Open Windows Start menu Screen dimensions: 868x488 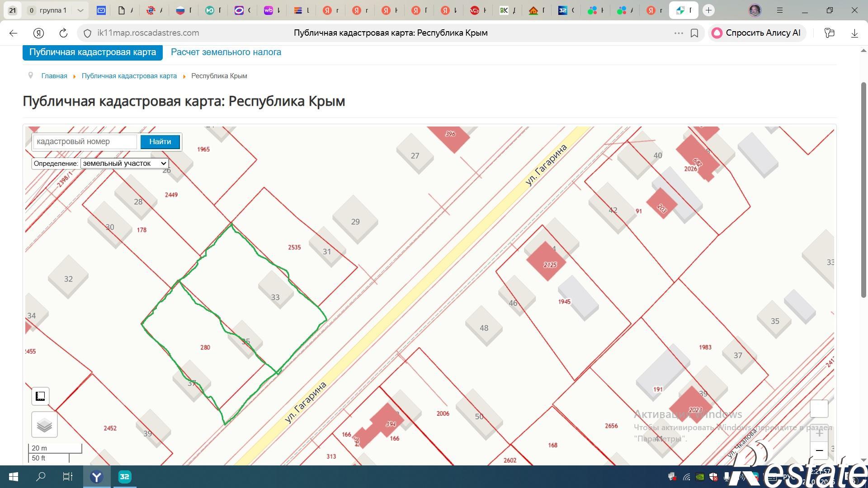[13, 477]
